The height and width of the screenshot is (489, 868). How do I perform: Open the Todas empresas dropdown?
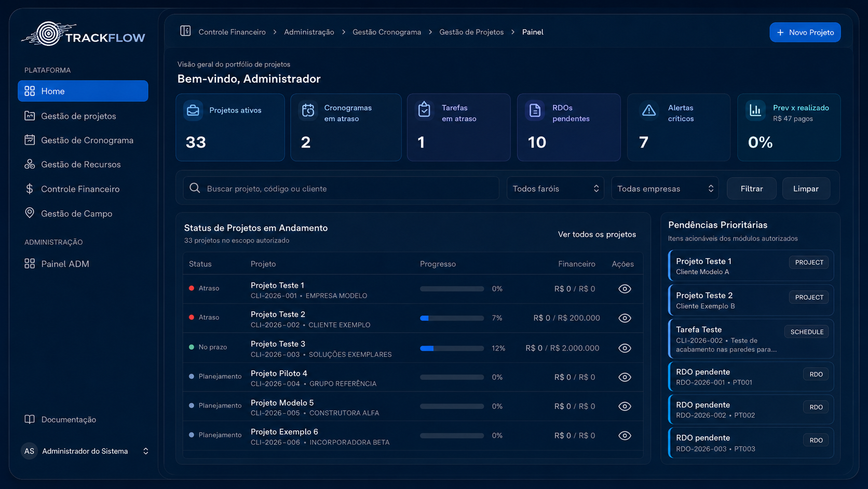click(665, 189)
